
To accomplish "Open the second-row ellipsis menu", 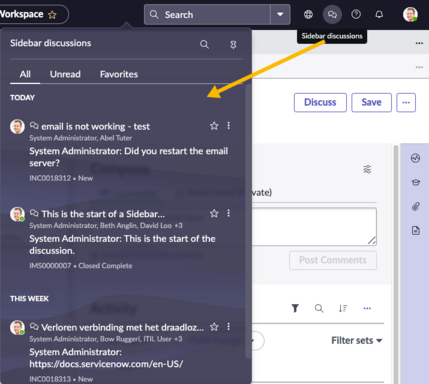I will point(419,67).
